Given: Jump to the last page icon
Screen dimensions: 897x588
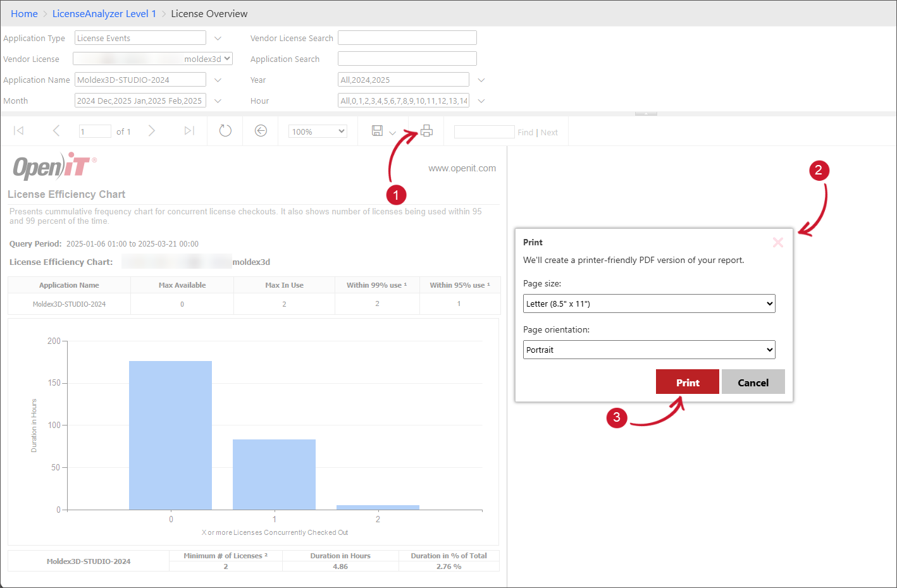Looking at the screenshot, I should point(189,131).
